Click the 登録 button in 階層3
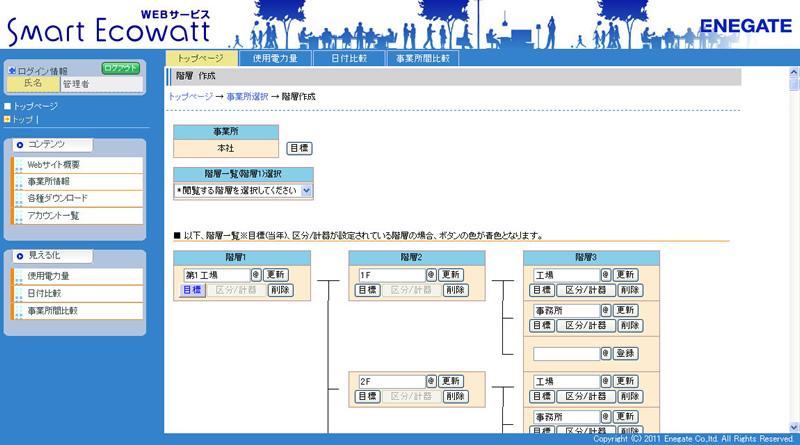The height and width of the screenshot is (445, 800). (x=626, y=354)
